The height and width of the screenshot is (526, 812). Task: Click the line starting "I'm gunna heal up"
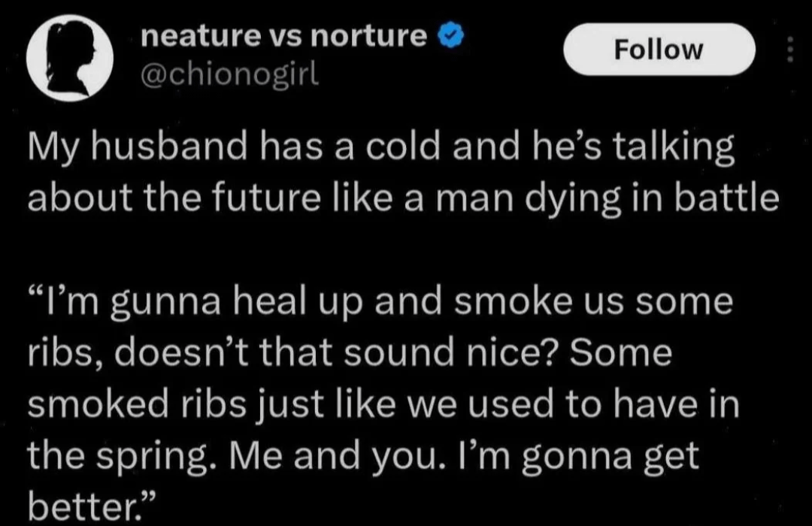(x=380, y=303)
